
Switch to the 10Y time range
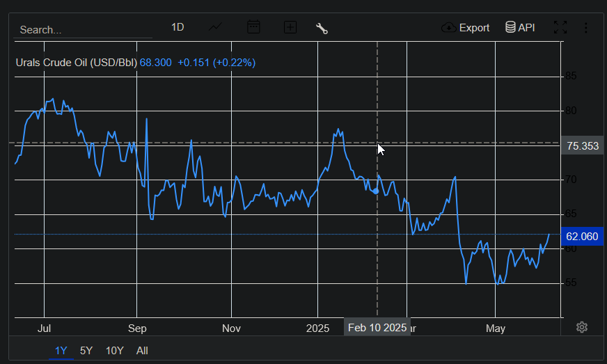(115, 351)
